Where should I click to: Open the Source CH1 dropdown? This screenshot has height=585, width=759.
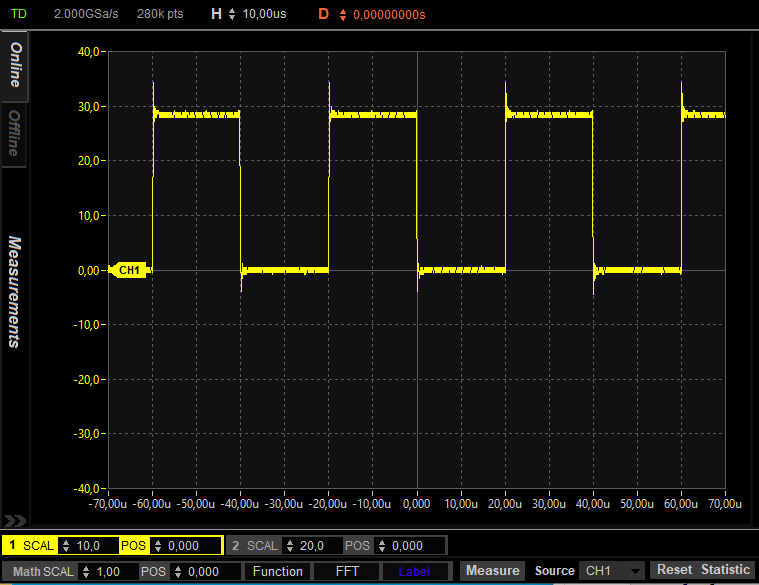[x=611, y=571]
